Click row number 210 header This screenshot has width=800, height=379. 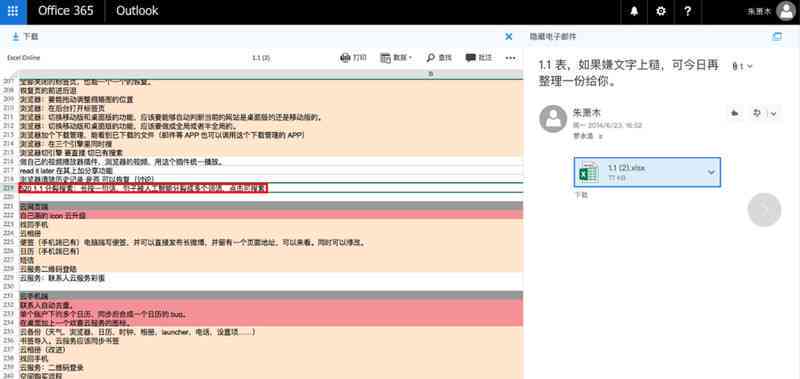point(9,108)
